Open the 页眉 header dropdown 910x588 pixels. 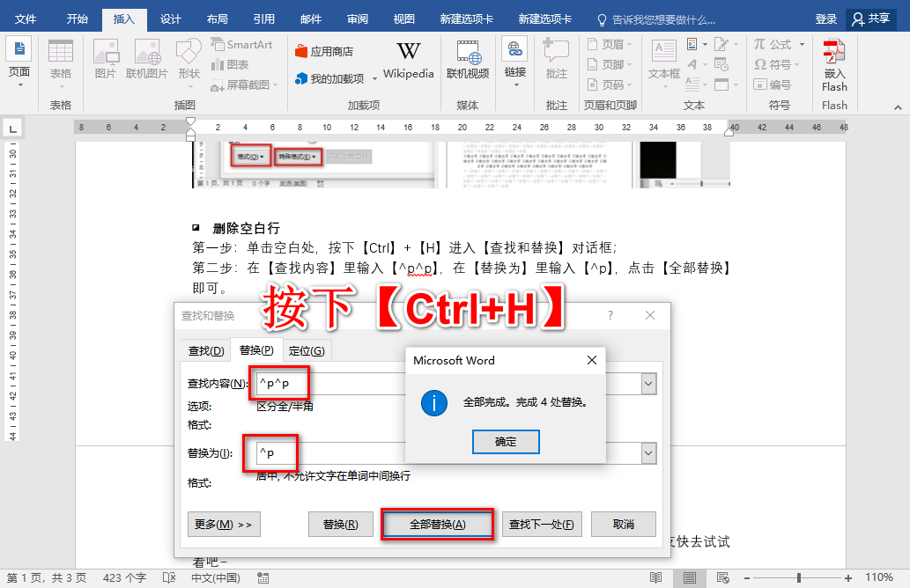coord(610,45)
